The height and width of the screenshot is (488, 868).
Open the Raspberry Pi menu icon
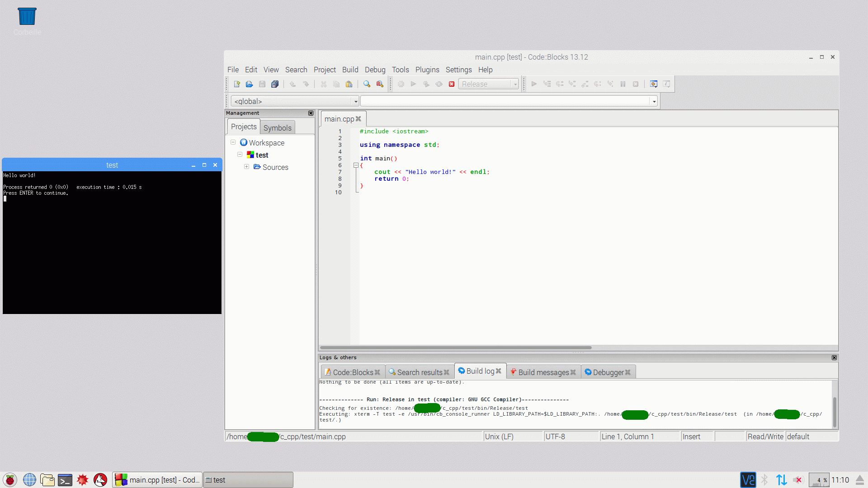click(10, 480)
